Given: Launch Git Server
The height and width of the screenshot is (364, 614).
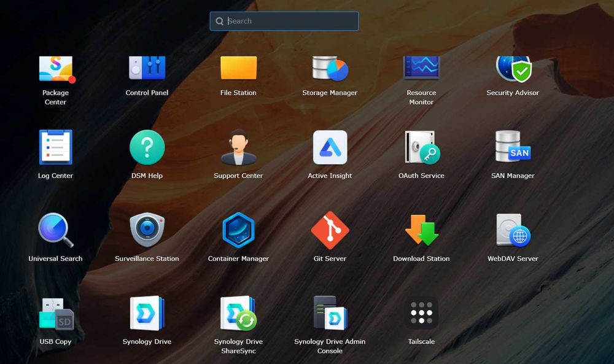Looking at the screenshot, I should [x=330, y=230].
